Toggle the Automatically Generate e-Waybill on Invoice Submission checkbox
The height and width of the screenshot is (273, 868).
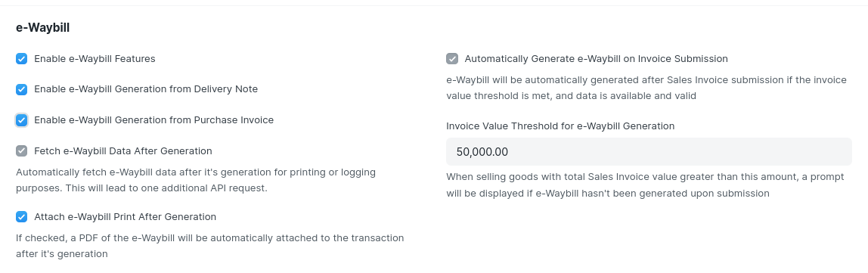click(452, 59)
